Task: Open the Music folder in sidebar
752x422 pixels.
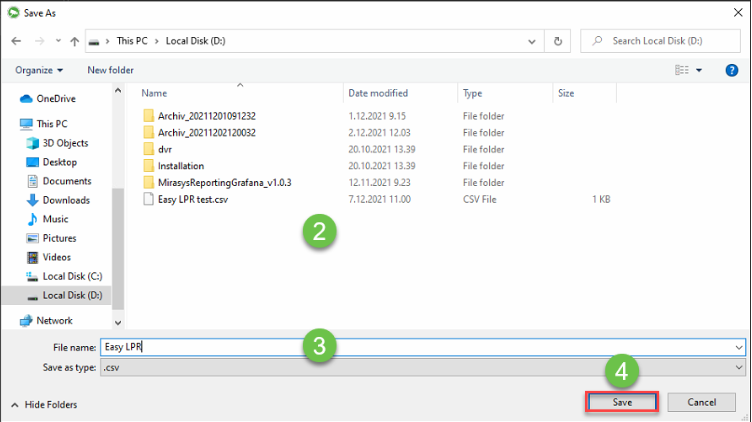Action: click(x=55, y=219)
